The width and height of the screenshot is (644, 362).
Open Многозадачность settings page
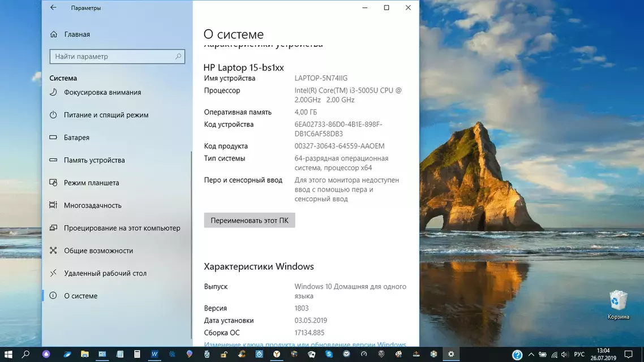click(x=92, y=205)
